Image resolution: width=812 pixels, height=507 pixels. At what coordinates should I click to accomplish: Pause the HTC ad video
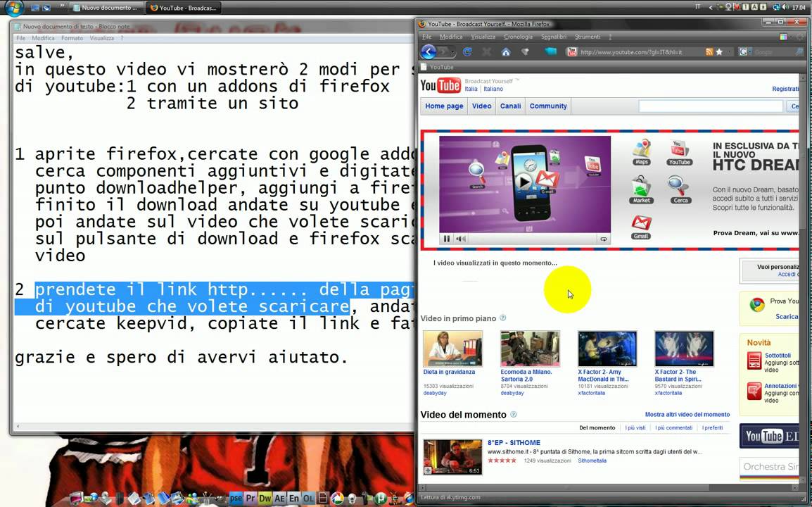[446, 239]
